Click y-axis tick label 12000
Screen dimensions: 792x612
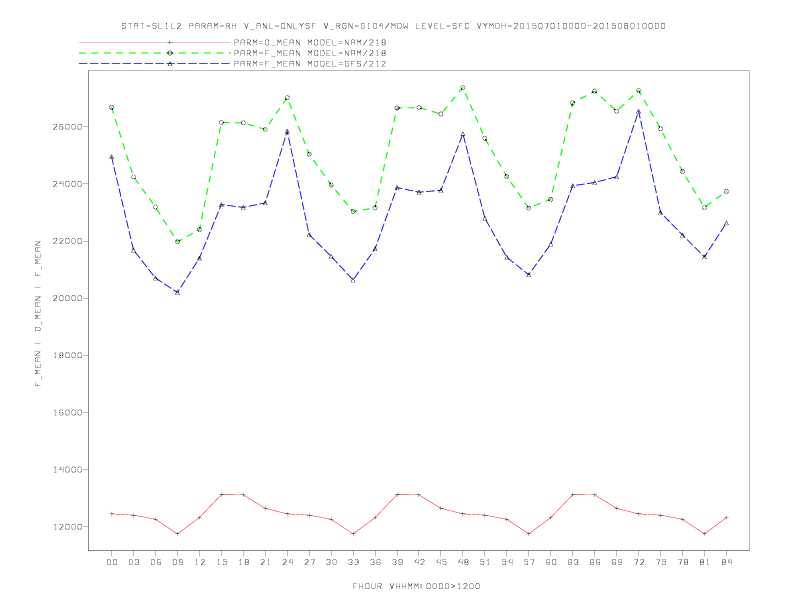tap(67, 527)
